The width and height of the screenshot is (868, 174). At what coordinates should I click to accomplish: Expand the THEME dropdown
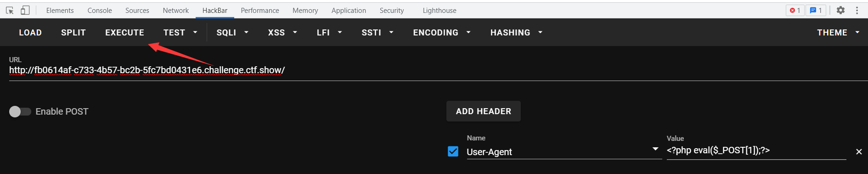pyautogui.click(x=838, y=32)
